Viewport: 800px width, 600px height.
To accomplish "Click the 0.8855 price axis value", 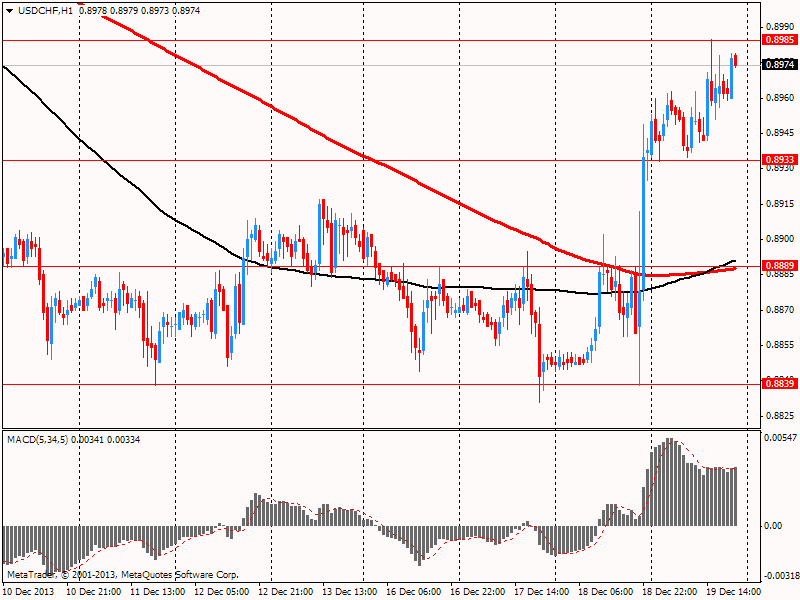I will coord(780,345).
